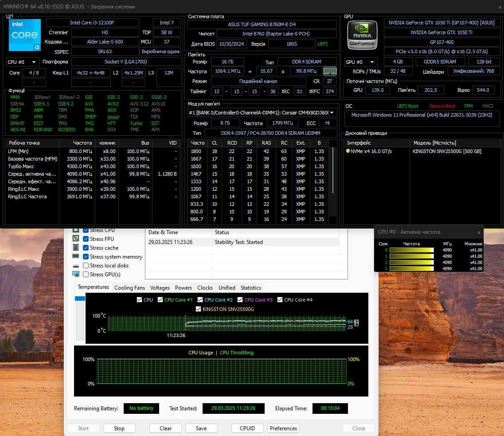Disable Stress system memory
Screen dimensions: 504x436
[x=86, y=256]
